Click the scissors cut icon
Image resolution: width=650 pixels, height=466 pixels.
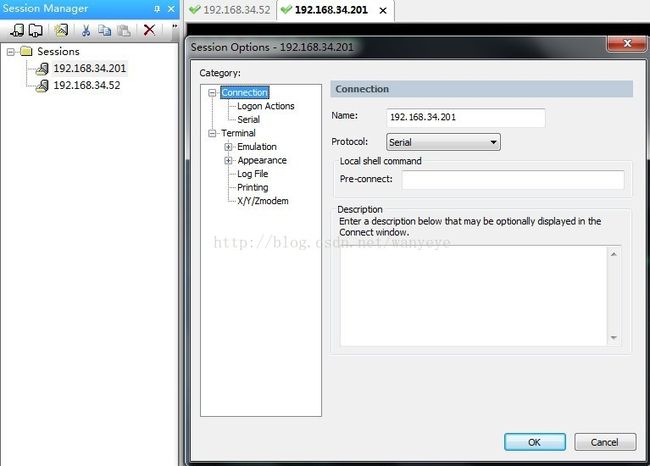coord(86,30)
